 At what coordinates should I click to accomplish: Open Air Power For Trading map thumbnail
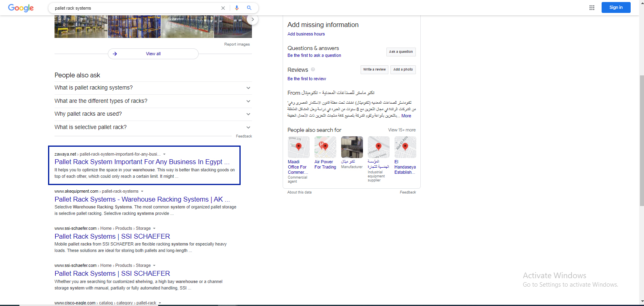325,147
